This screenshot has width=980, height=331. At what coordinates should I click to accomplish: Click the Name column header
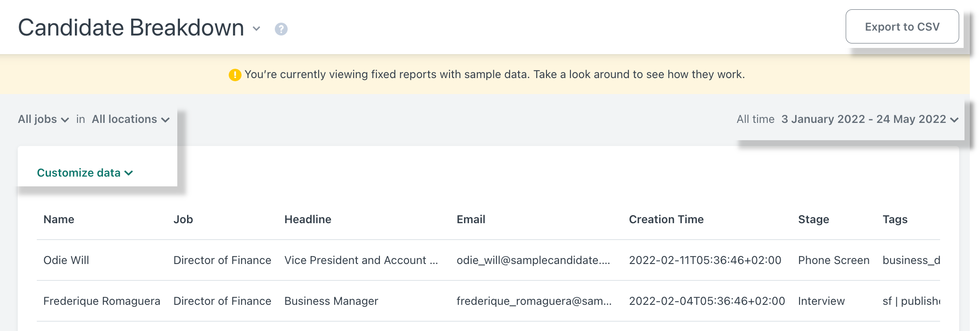tap(59, 219)
